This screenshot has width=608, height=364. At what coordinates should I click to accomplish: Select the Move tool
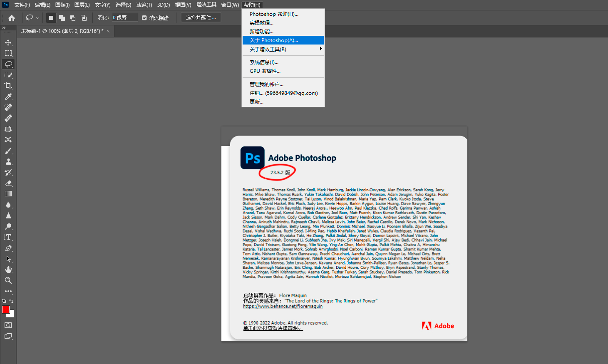8,42
